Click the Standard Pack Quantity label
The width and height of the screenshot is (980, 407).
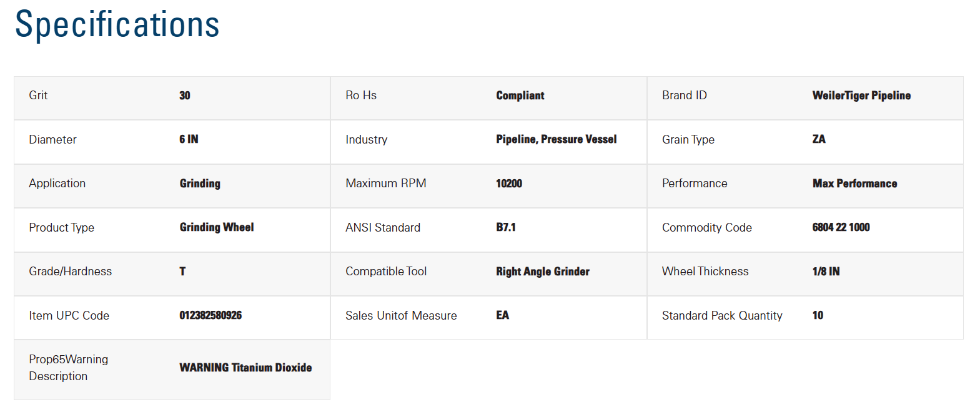pos(722,316)
